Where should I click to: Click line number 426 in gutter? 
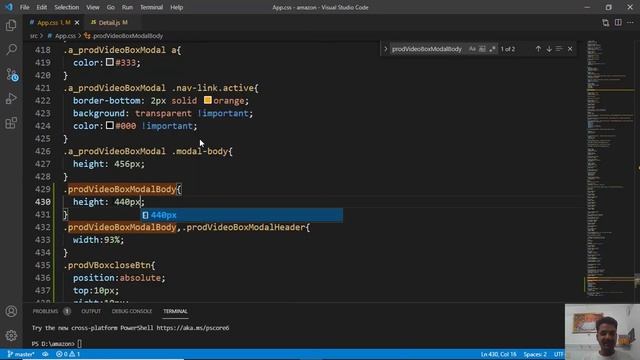(42, 151)
